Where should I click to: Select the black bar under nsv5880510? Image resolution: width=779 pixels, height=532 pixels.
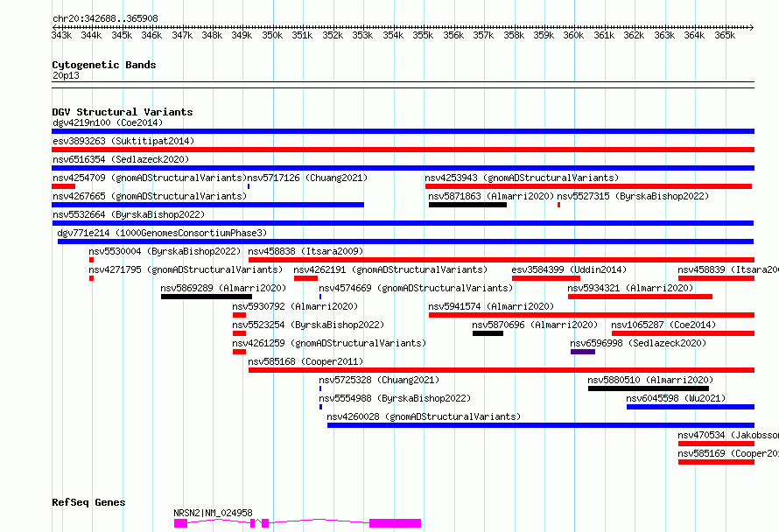[x=649, y=388]
